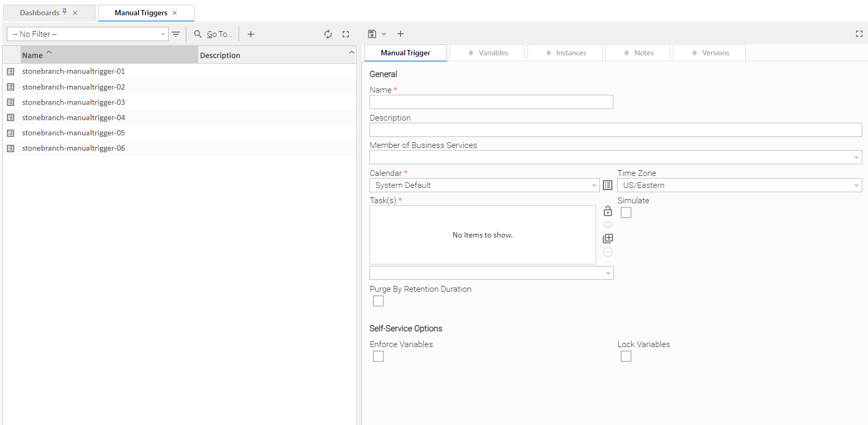This screenshot has width=868, height=425.
Task: Click into the Name input field
Action: tap(491, 102)
